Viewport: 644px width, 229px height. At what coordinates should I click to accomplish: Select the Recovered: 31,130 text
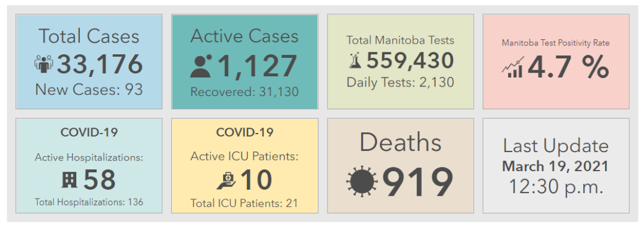tap(245, 91)
